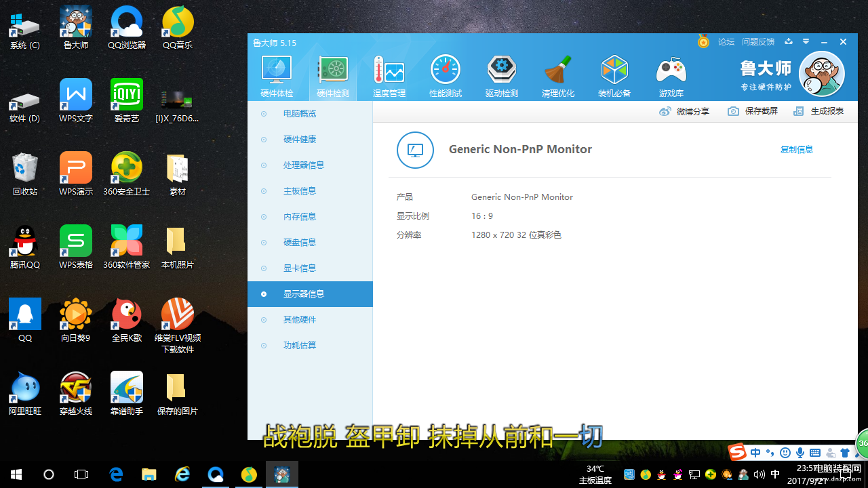Select 阿里旺旺 desktop shortcut
The height and width of the screenshot is (488, 868).
[x=25, y=394]
